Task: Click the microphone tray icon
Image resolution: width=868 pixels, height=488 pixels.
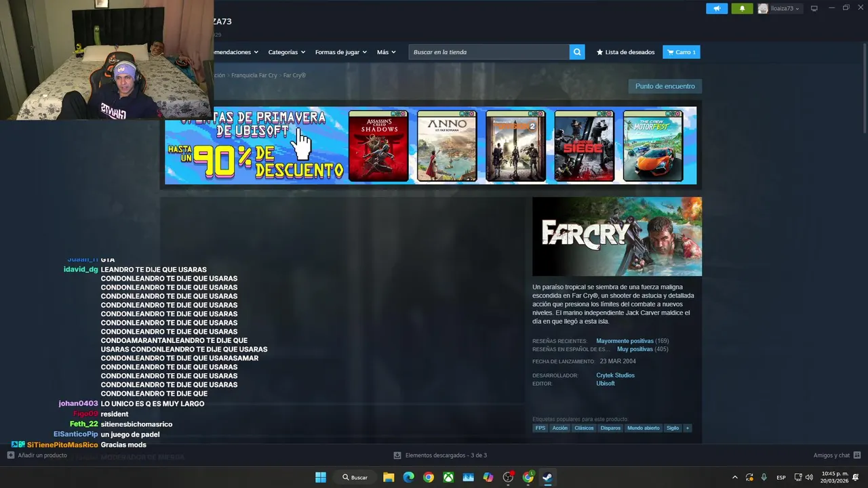Action: (x=764, y=477)
